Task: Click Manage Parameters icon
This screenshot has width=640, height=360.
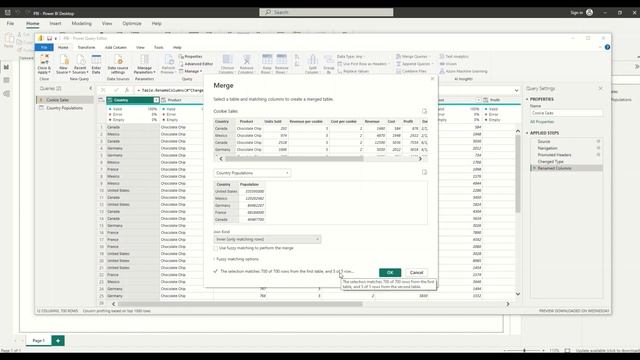Action: click(144, 60)
